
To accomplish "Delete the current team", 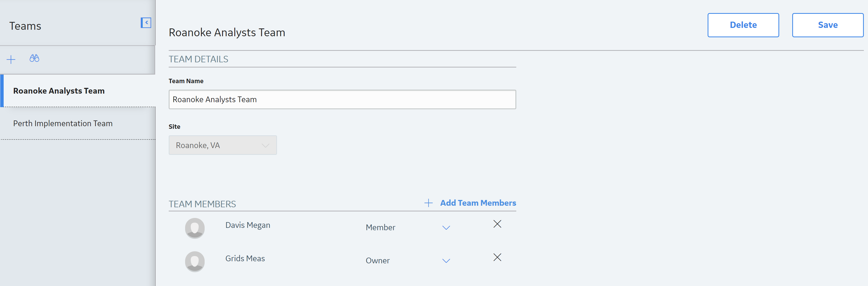I will tap(743, 25).
